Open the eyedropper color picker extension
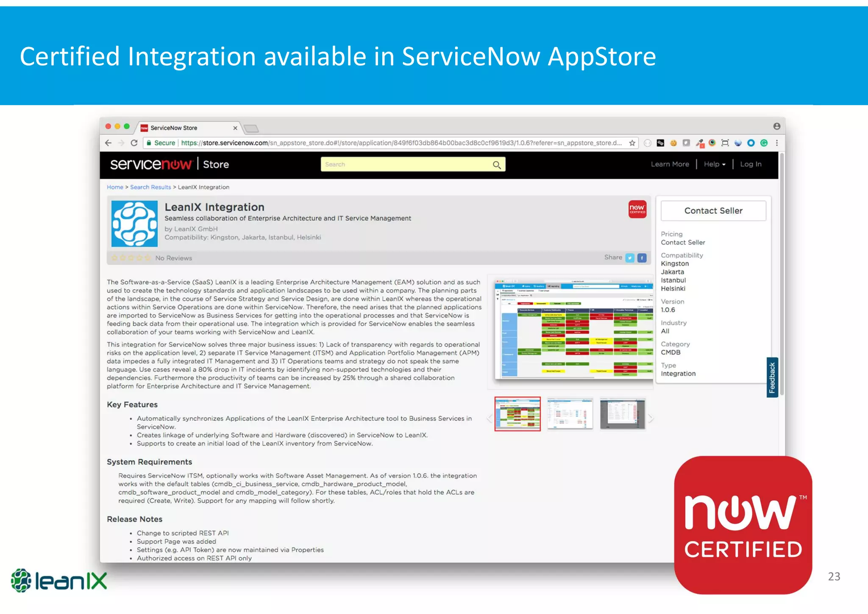868x614 pixels. [700, 143]
